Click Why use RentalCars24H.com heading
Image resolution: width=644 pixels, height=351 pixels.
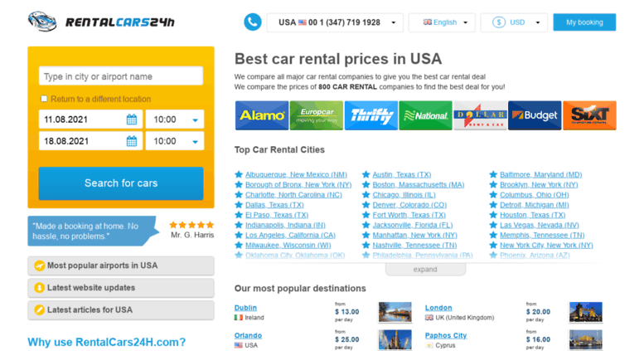pyautogui.click(x=107, y=342)
